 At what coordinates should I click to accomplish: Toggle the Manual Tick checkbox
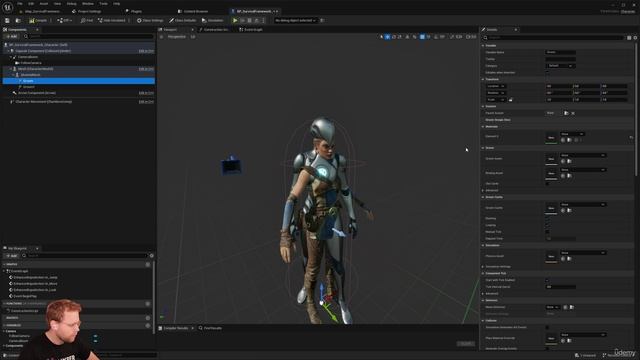547,232
